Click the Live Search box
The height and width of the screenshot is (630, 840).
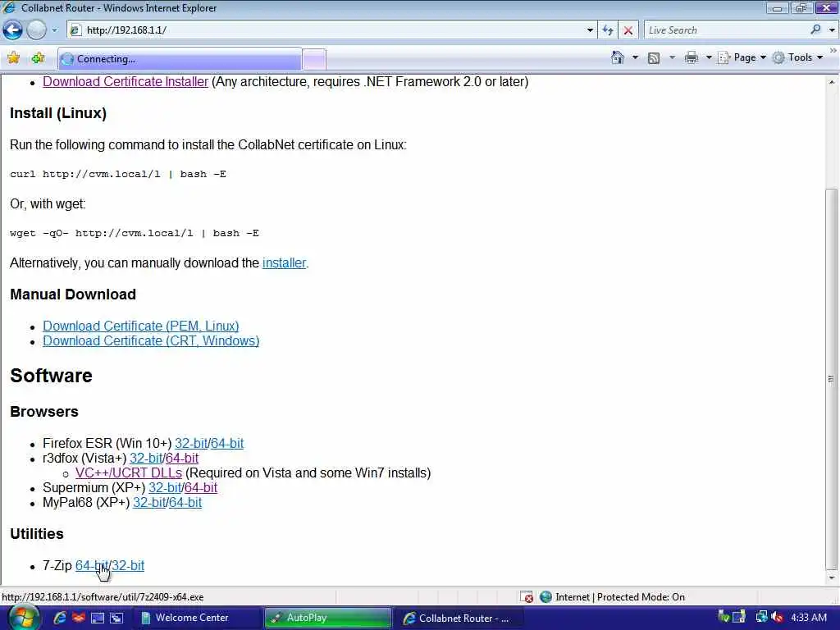point(726,30)
